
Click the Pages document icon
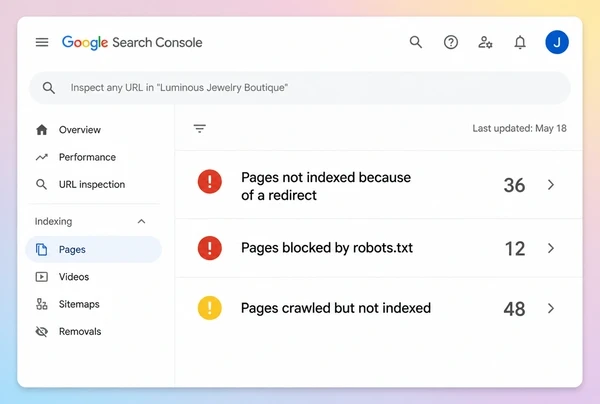(x=41, y=249)
